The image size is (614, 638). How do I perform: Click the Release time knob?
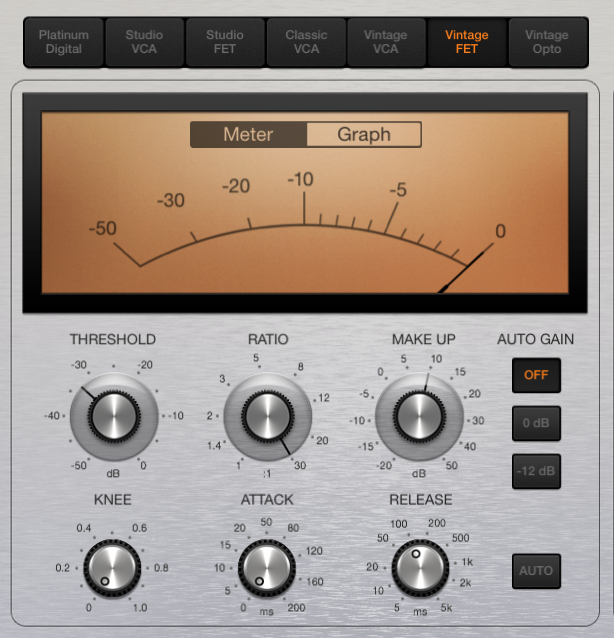pos(420,568)
